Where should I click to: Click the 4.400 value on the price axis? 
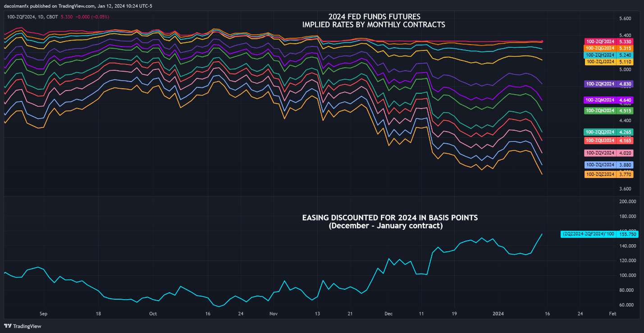click(x=624, y=121)
